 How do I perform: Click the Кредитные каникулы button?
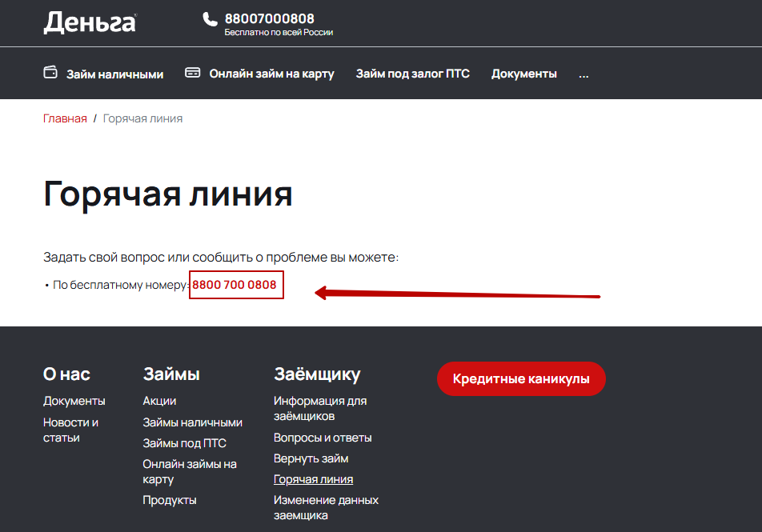coord(521,379)
